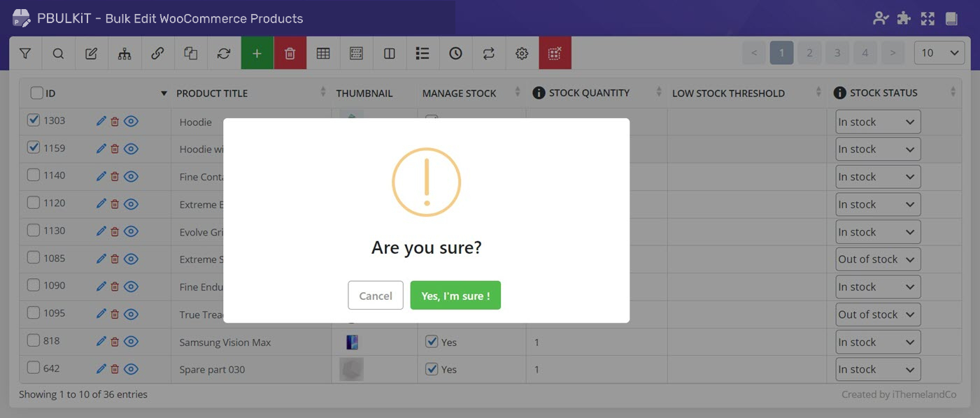Click the Cancel button in the dialog
980x418 pixels.
tap(376, 296)
